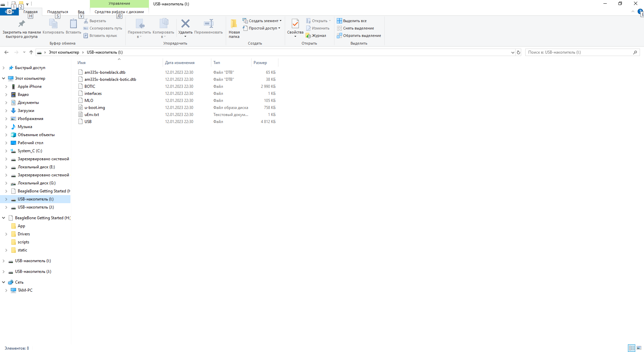Click the Delete (Удалить) red X icon

(185, 24)
